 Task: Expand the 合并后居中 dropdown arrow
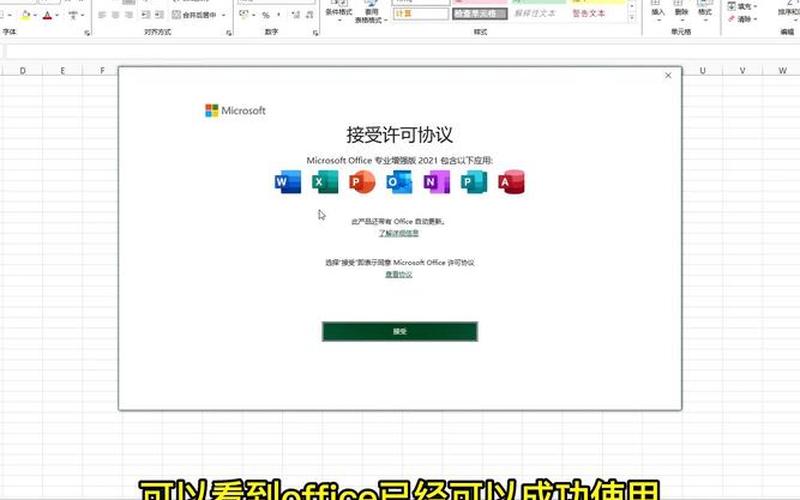[223, 15]
